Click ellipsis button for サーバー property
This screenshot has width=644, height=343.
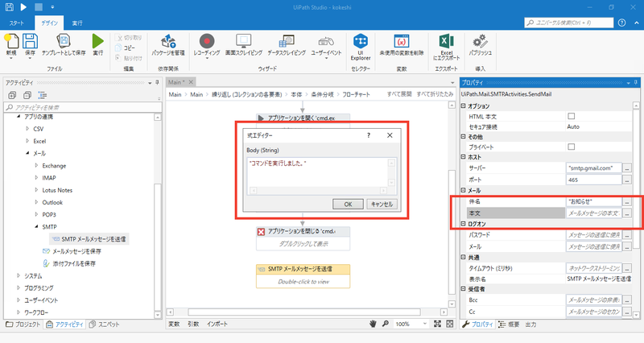coord(627,168)
